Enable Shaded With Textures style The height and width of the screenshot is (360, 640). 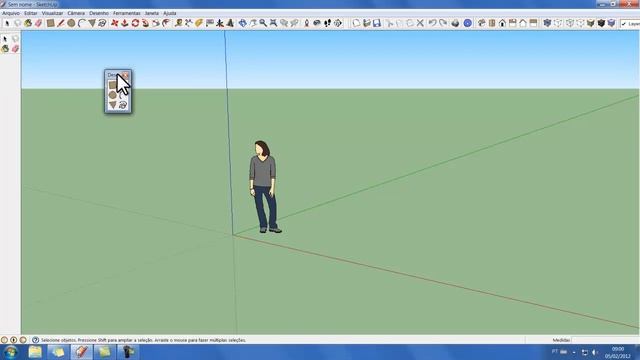click(601, 23)
